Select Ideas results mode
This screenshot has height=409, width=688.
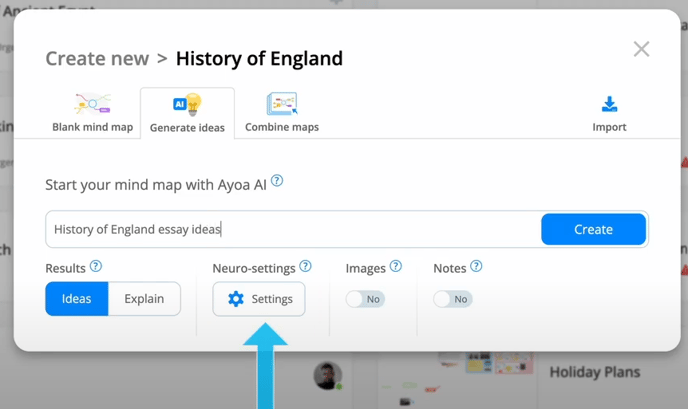77,299
